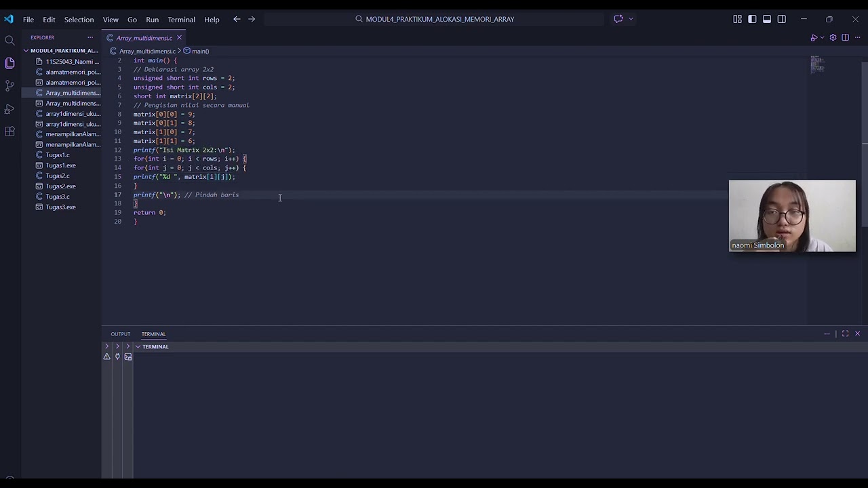Toggle the Primary Side Bar visibility
Viewport: 868px width, 488px height.
click(752, 19)
